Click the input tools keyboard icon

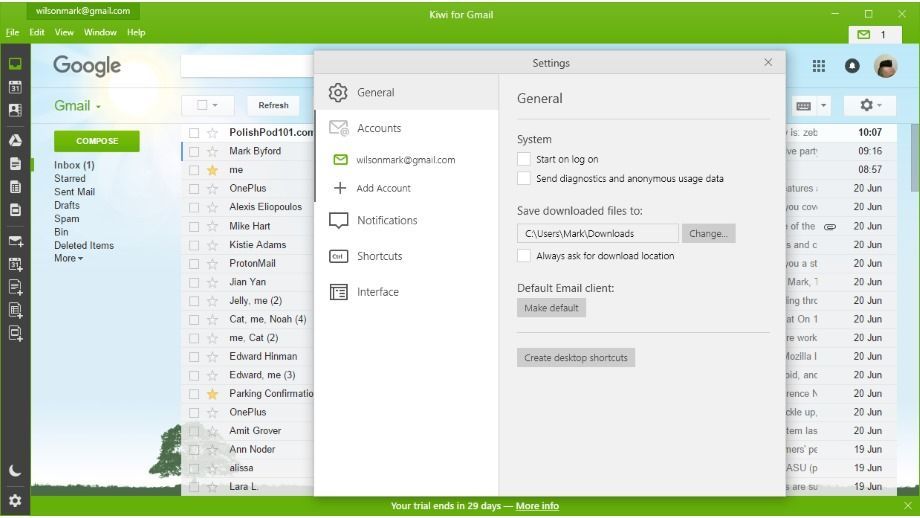[803, 106]
